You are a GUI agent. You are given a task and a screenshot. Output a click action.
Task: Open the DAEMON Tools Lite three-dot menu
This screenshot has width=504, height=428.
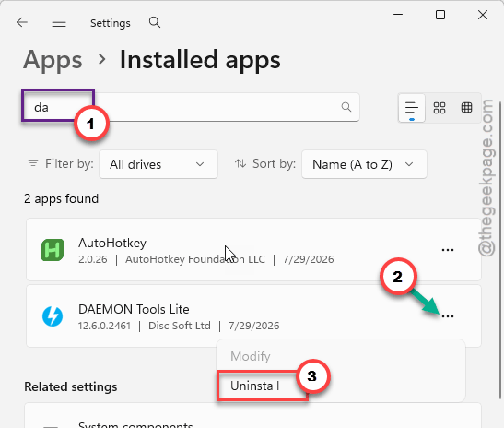pyautogui.click(x=448, y=316)
